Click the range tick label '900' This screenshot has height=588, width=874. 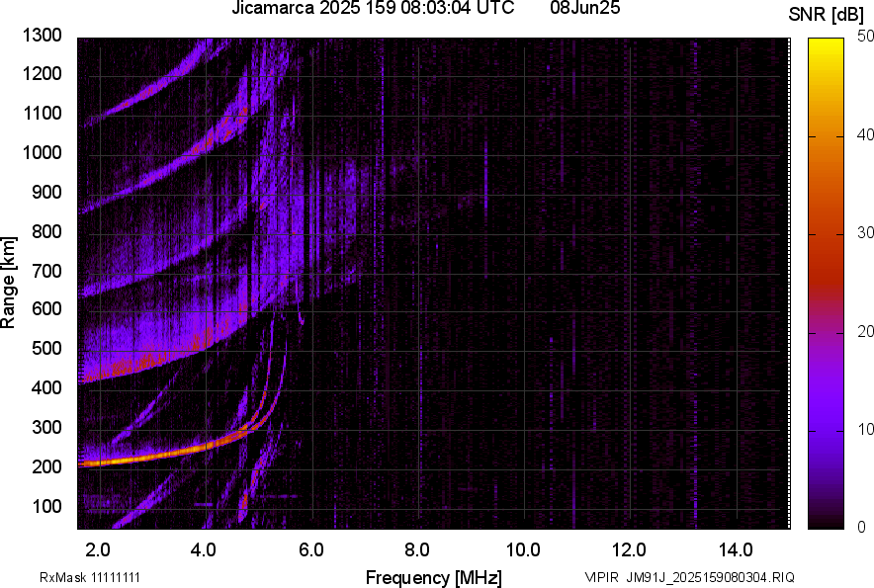(x=46, y=192)
